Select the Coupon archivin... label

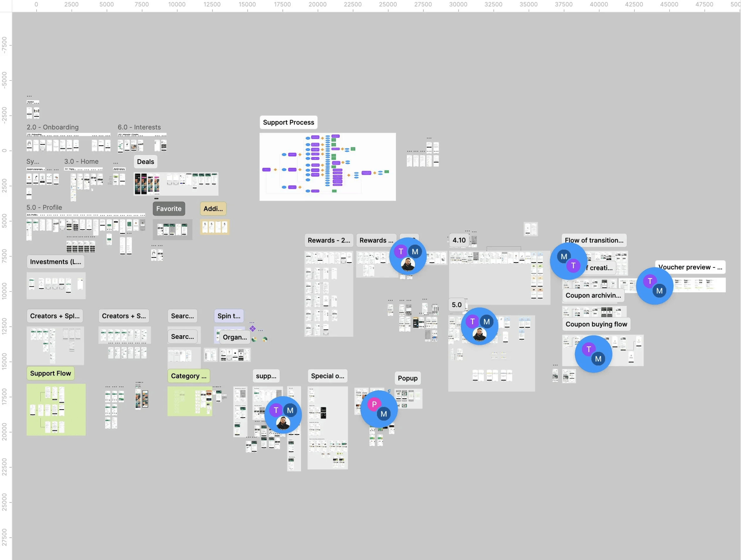593,296
